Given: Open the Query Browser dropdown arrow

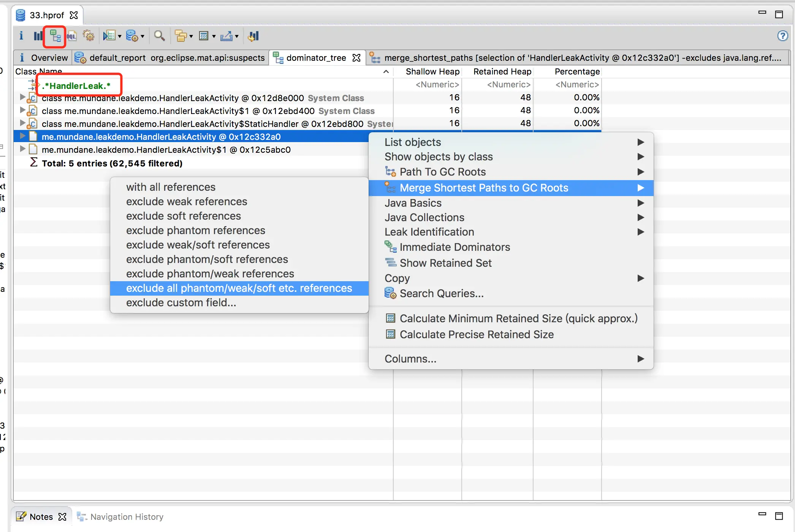Looking at the screenshot, I should click(143, 36).
